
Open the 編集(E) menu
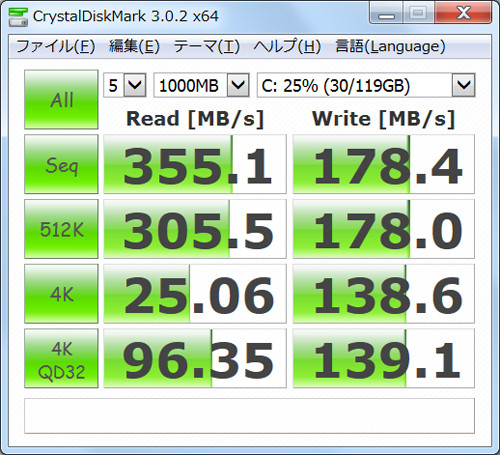click(x=134, y=46)
